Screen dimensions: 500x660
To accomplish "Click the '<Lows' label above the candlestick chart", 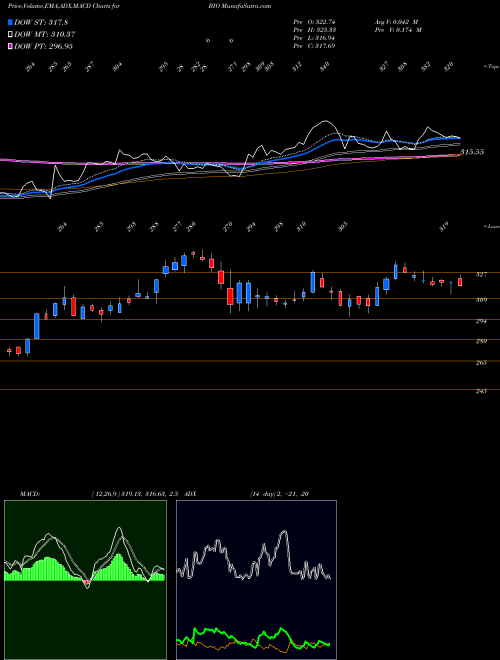I will 491,226.
